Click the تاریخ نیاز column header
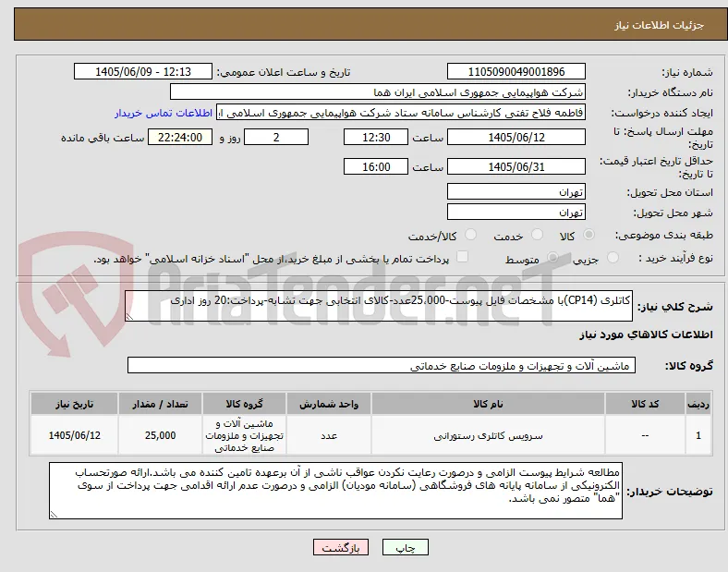The image size is (728, 572). coord(74,404)
